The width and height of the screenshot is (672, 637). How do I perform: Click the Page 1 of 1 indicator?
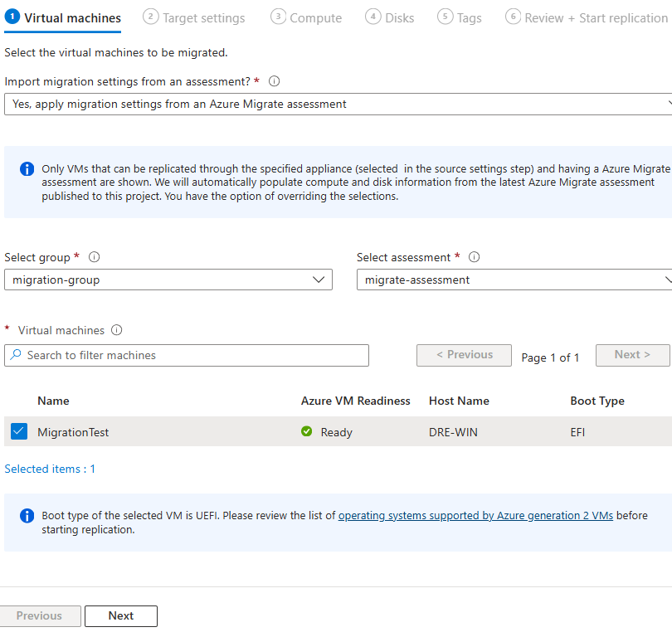(x=550, y=357)
